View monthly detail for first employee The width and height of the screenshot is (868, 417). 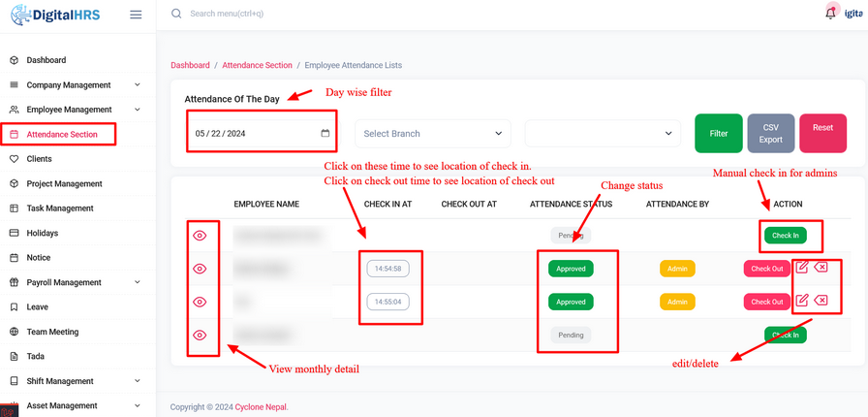pos(200,236)
